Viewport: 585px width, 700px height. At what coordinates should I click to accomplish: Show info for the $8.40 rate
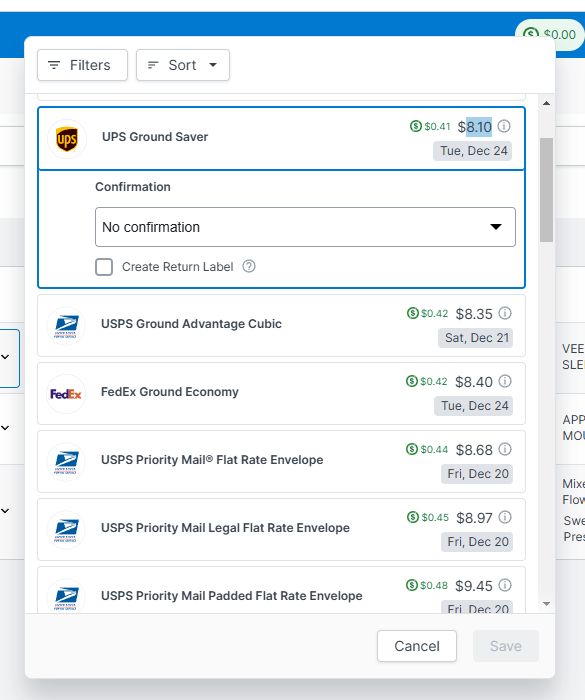pos(505,381)
